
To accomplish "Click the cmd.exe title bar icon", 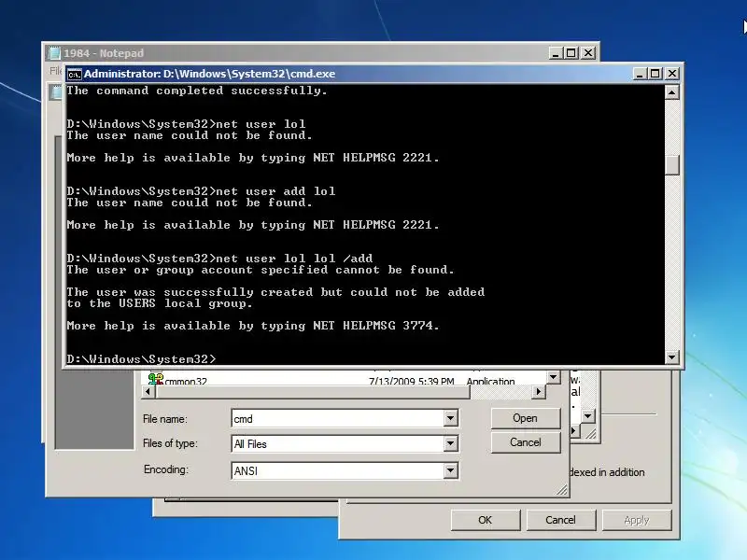I will 74,75.
